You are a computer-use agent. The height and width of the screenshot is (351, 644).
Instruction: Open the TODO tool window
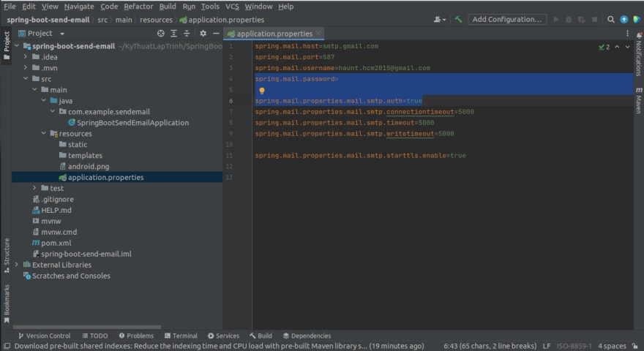tap(95, 336)
